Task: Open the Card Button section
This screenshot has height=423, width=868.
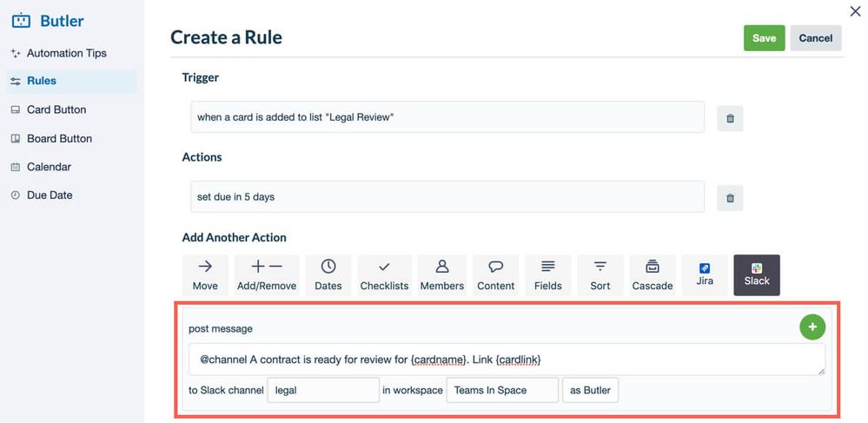Action: click(56, 109)
